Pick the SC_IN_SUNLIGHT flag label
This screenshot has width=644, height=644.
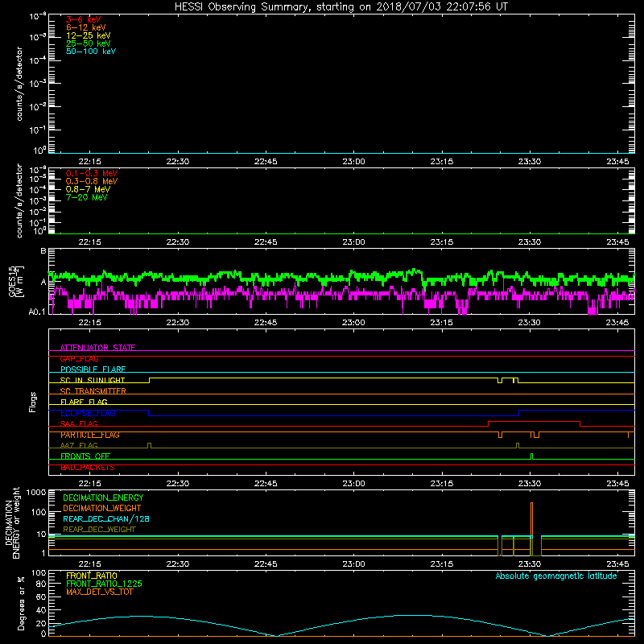[93, 380]
